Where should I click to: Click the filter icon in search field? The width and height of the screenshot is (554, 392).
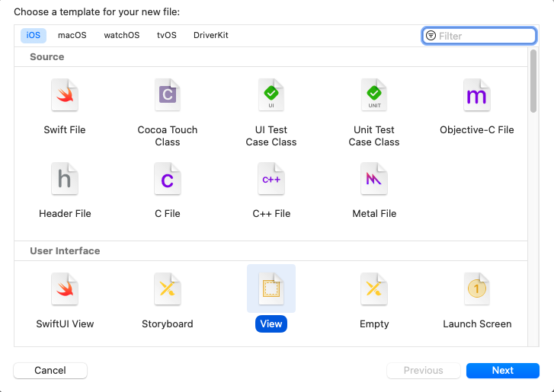point(431,36)
